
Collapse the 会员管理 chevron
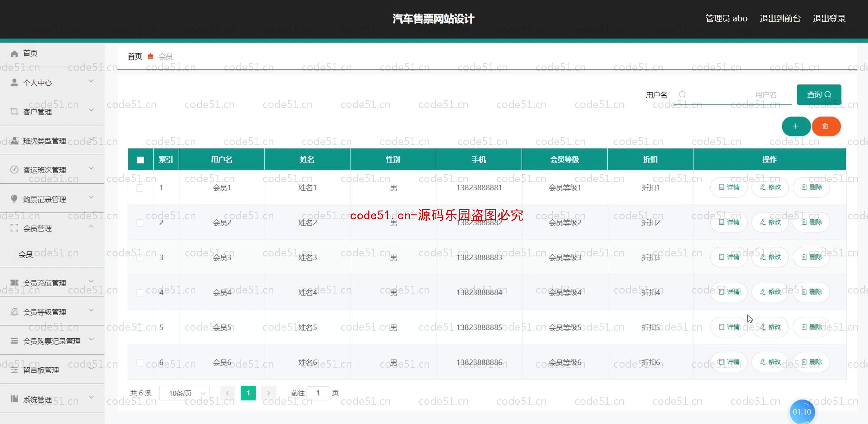91,227
